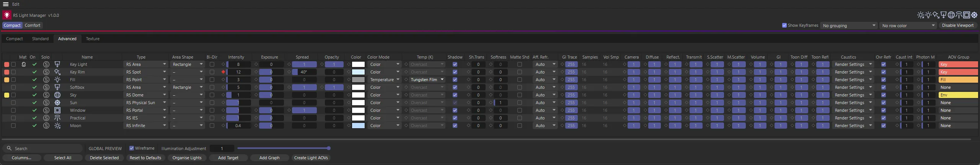
Task: Click the Create Light AOVs button
Action: (x=311, y=158)
